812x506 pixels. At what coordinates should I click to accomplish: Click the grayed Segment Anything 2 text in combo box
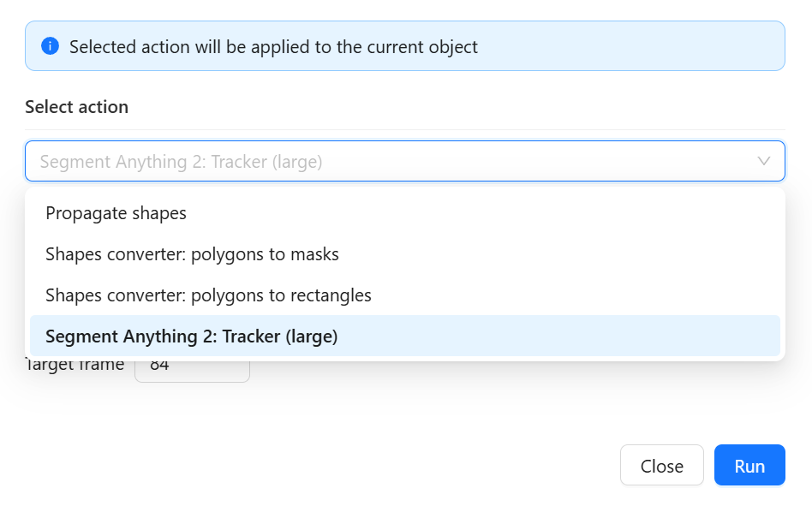click(x=182, y=162)
